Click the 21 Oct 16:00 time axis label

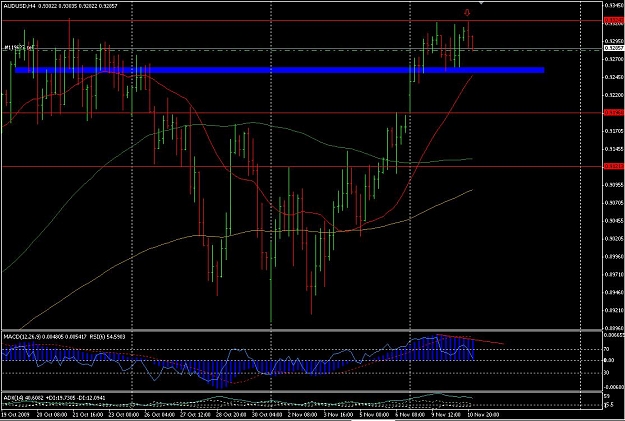pyautogui.click(x=87, y=415)
